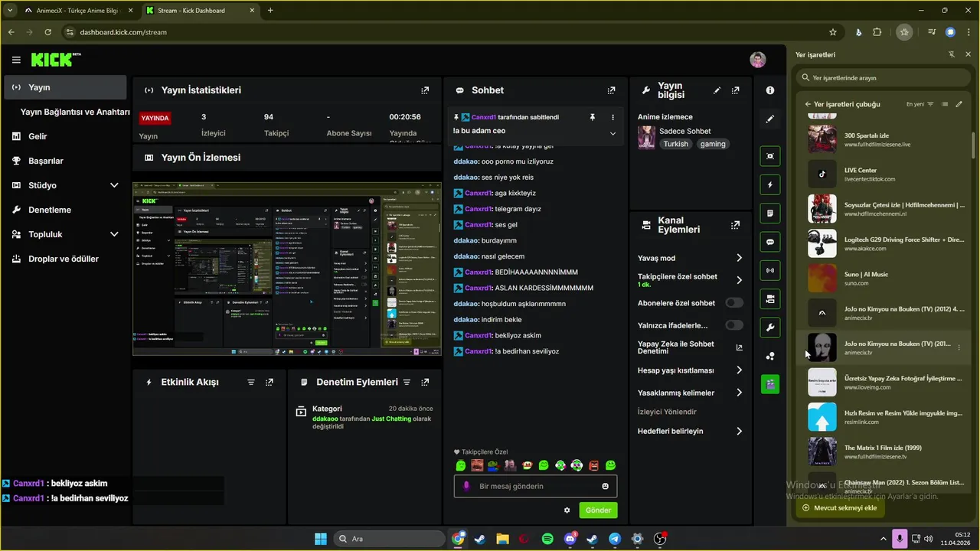Open the user profile avatar menu
980x551 pixels.
pyautogui.click(x=757, y=60)
